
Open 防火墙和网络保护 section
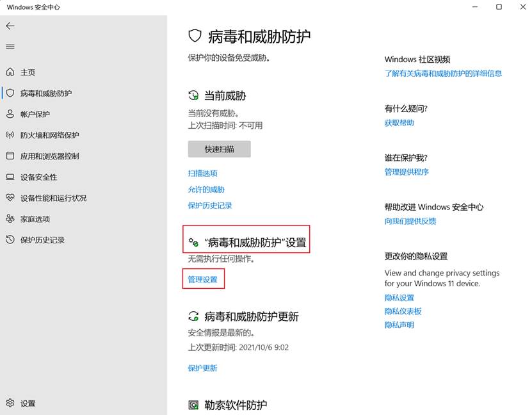[x=49, y=135]
